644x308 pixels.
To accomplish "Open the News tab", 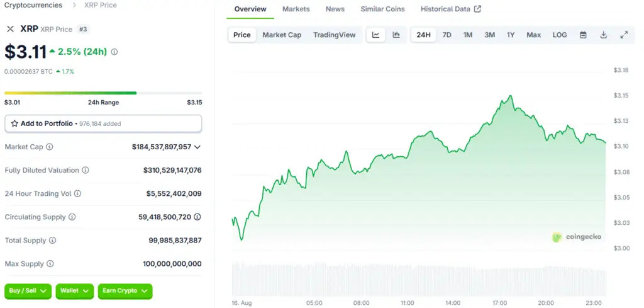I will pos(335,9).
